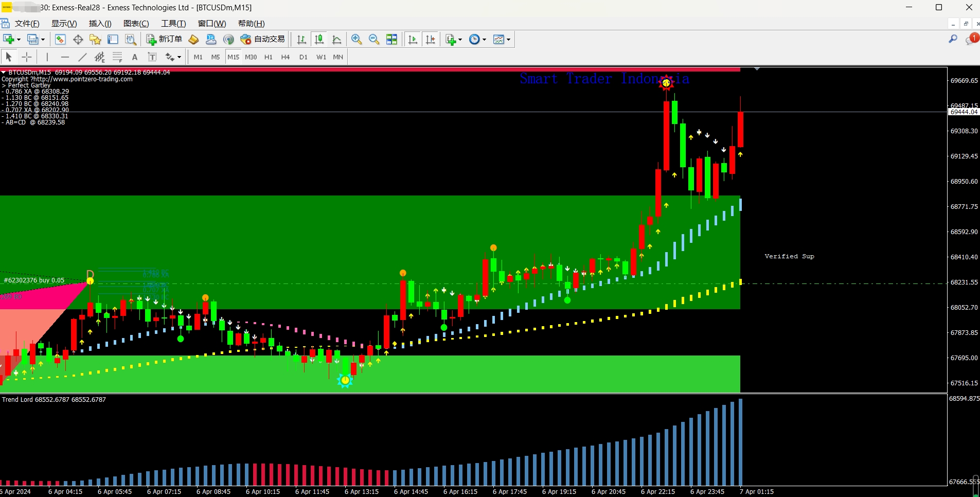Open the chart templates icon
Image resolution: width=980 pixels, height=497 pixels.
[x=498, y=39]
